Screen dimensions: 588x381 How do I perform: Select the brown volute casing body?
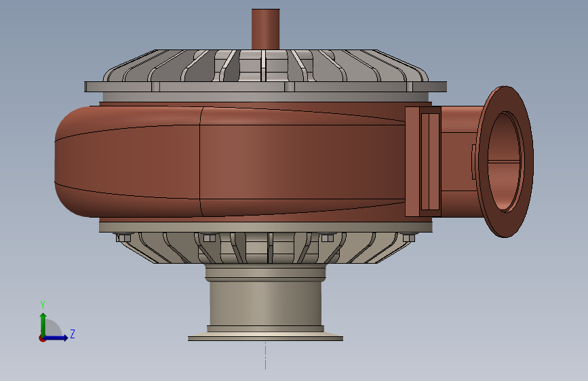coord(229,161)
